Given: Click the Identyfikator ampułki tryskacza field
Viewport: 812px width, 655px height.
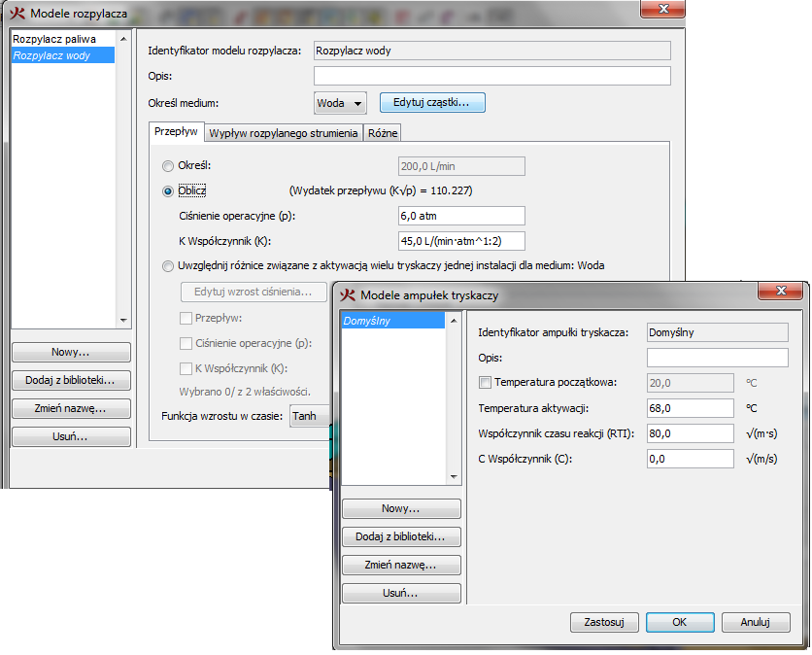Looking at the screenshot, I should (718, 332).
